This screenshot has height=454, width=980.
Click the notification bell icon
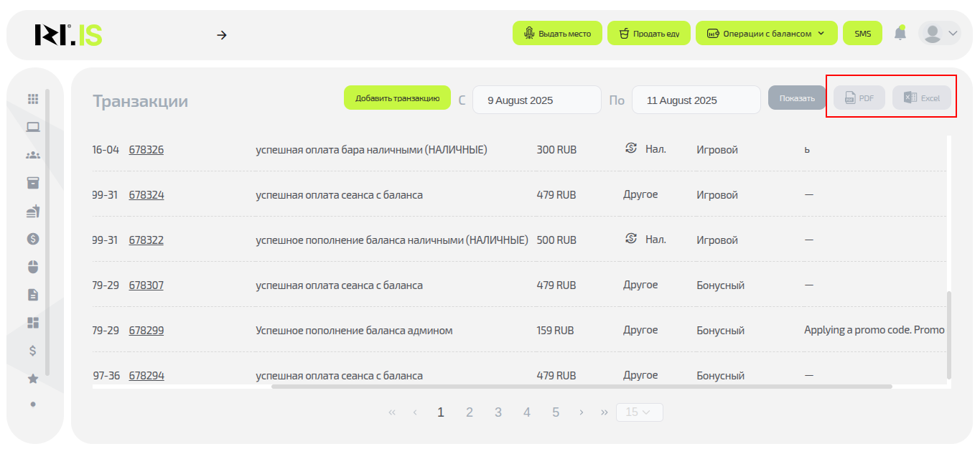[900, 33]
